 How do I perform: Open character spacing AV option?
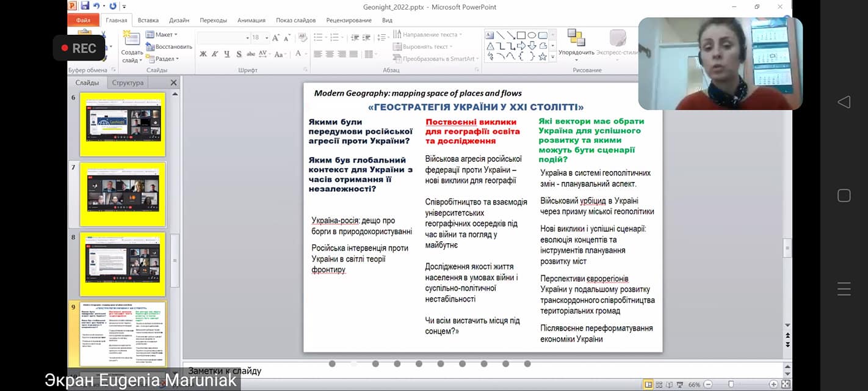264,54
